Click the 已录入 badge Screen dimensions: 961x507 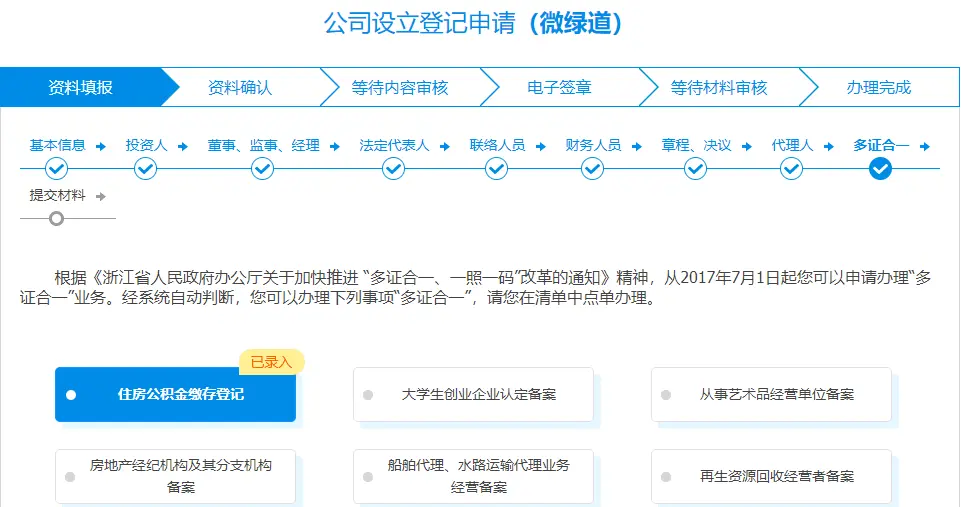[x=272, y=362]
